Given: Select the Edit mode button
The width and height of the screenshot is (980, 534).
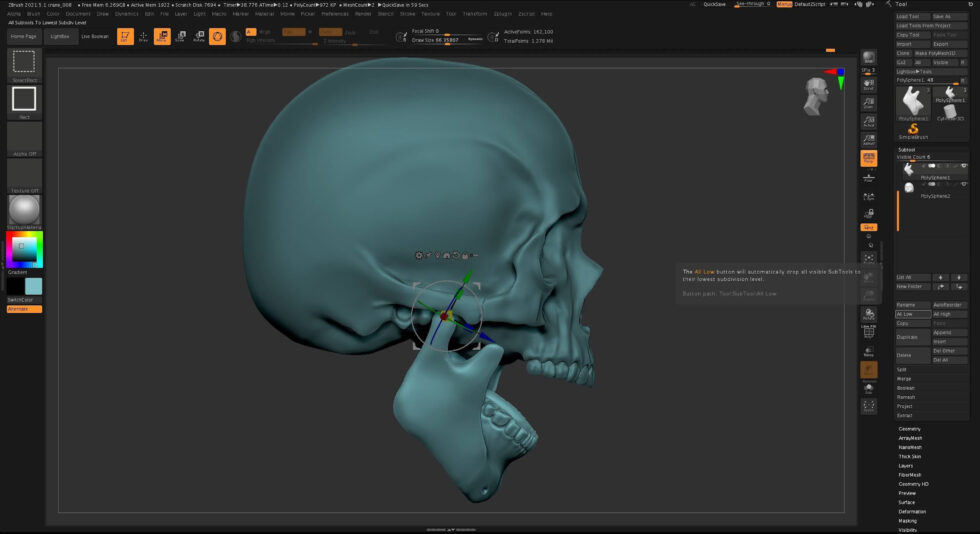Looking at the screenshot, I should [x=125, y=37].
